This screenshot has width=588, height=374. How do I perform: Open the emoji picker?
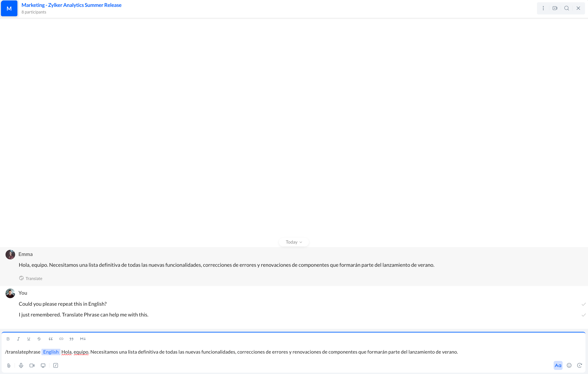click(x=569, y=366)
